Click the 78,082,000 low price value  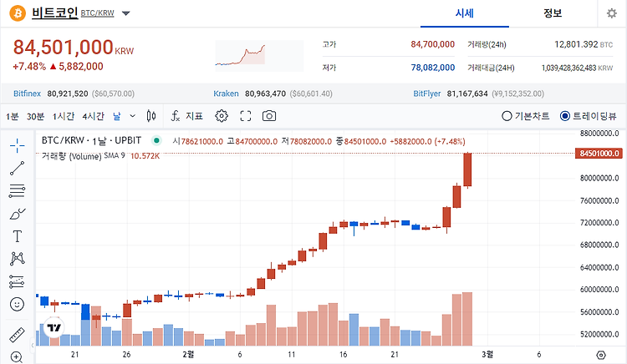(433, 68)
